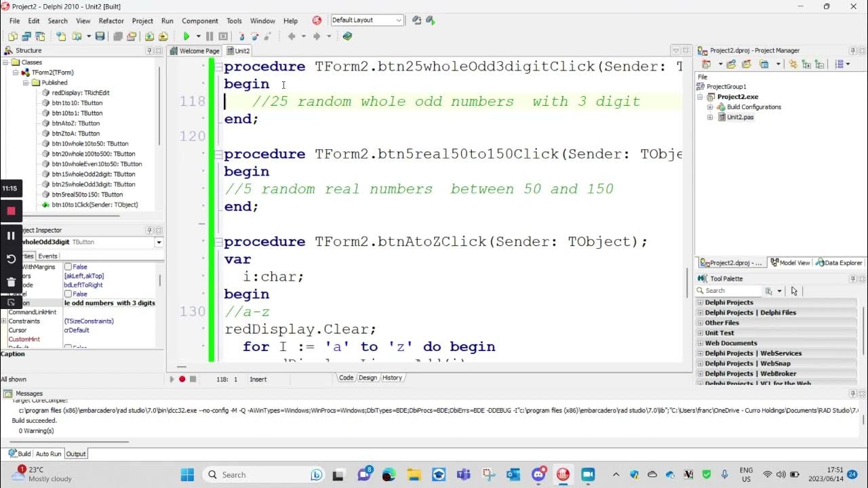This screenshot has width=868, height=488.
Task: Click the Toggle Form/Unit toolbar icon
Action: pyautogui.click(x=40, y=37)
